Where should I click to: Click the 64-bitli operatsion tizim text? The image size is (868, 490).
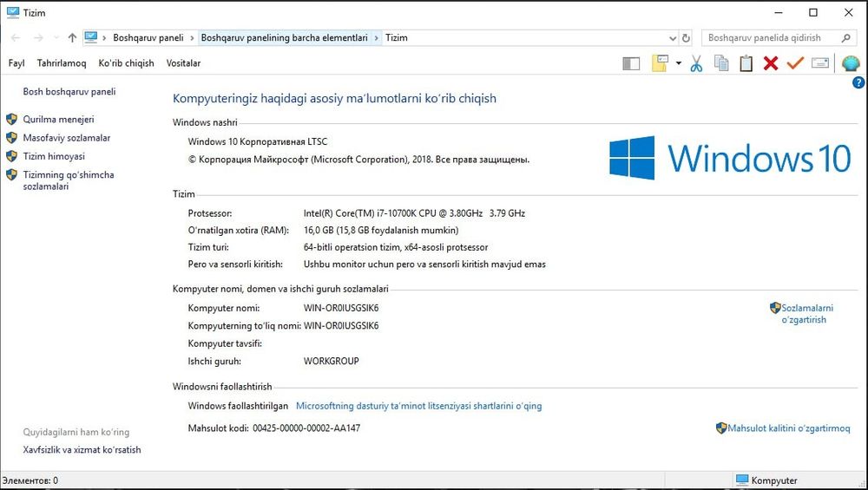pos(396,247)
